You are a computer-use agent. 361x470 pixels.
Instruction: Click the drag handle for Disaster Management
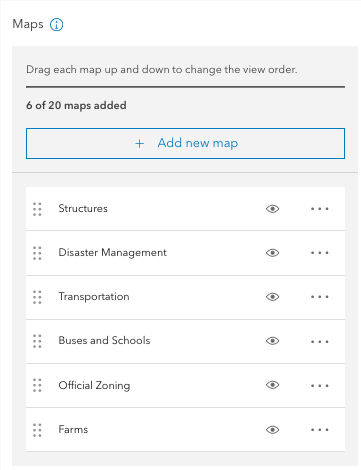point(37,253)
